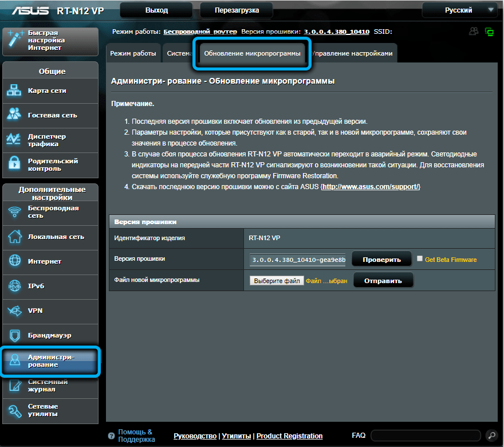The height and width of the screenshot is (447, 504).
Task: Click the FAQ search magnifier icon
Action: tap(491, 435)
